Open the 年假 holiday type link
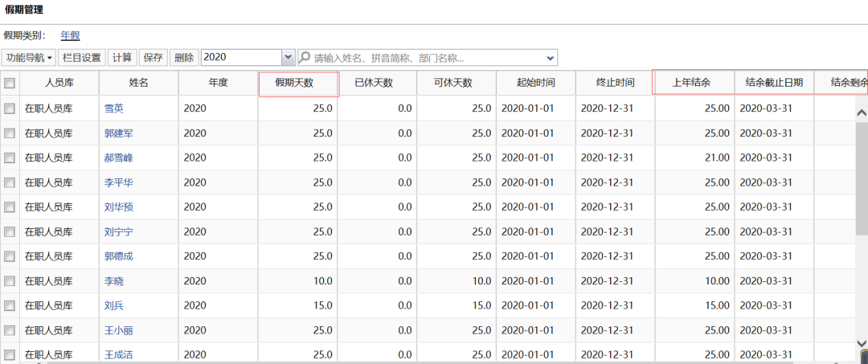This screenshot has height=364, width=868. tap(71, 35)
